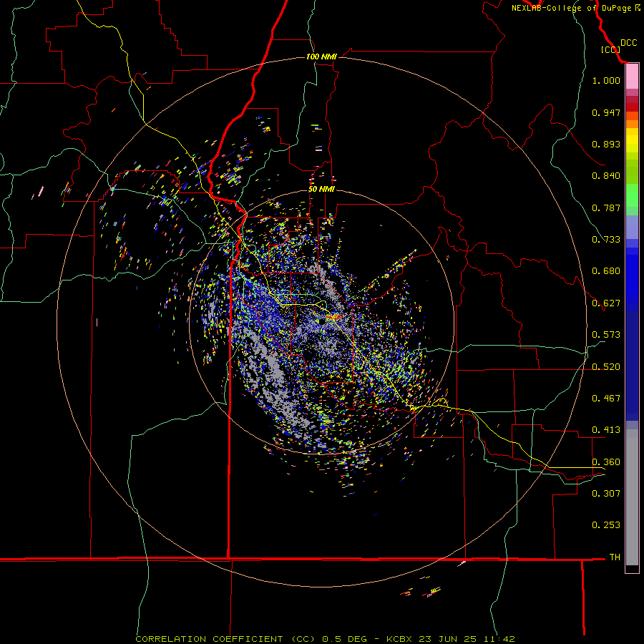Click the Correlation Coefficient caption at bottom
The image size is (644, 644).
(x=324, y=639)
